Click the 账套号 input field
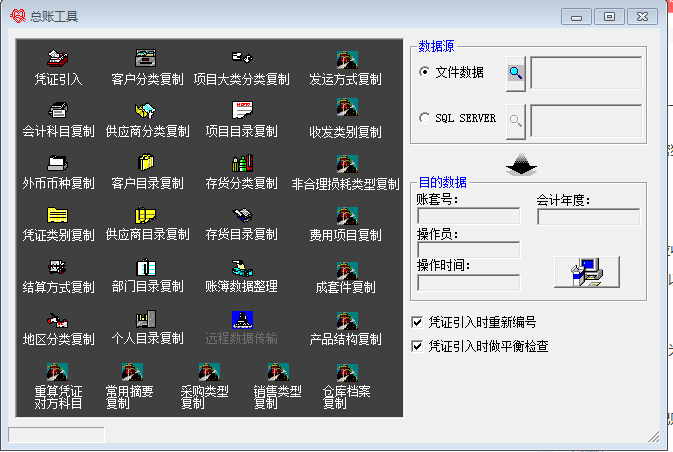Image resolution: width=673 pixels, height=452 pixels. click(x=469, y=216)
